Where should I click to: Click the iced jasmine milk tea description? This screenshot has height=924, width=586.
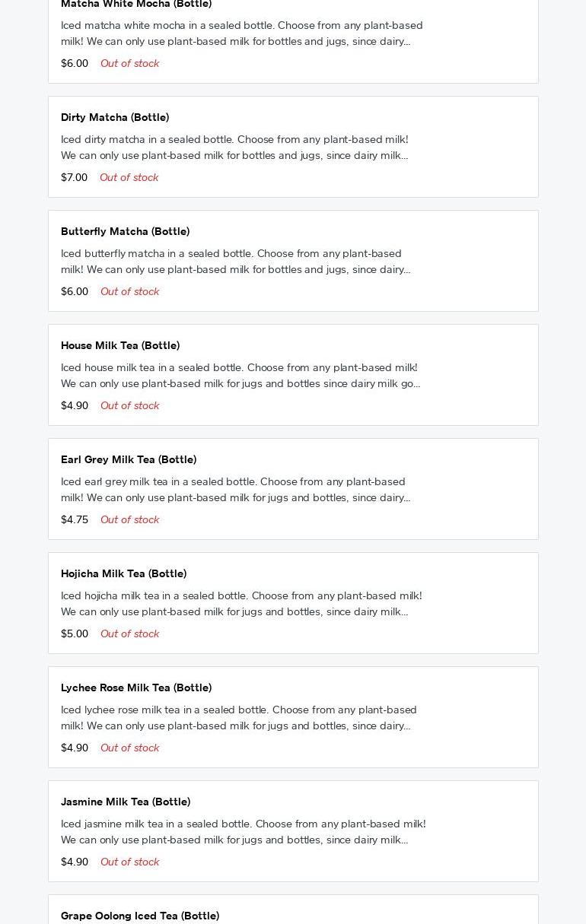tap(243, 832)
